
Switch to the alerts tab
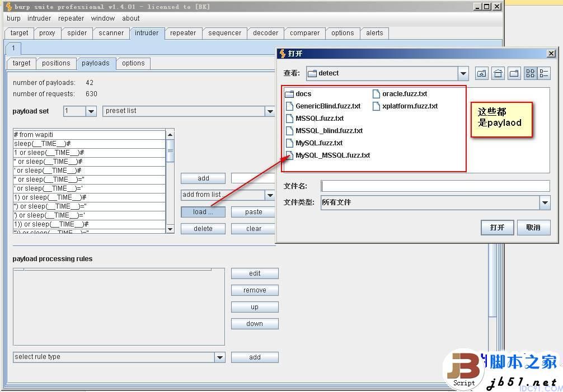pos(374,33)
